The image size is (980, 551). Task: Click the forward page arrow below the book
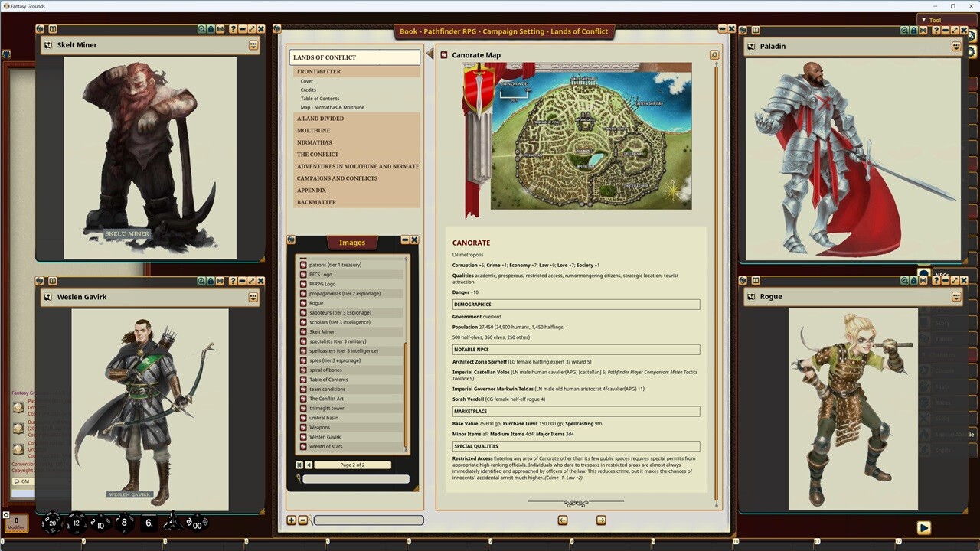601,520
